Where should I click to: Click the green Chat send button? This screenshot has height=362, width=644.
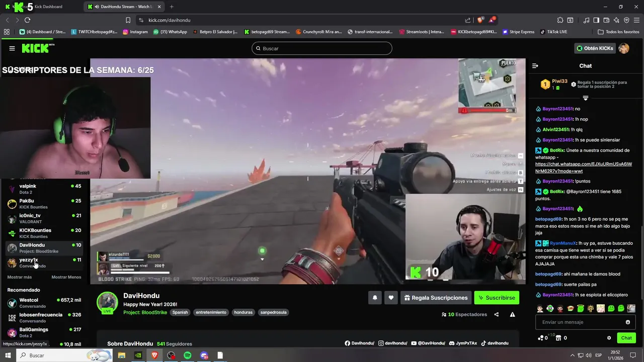626,338
